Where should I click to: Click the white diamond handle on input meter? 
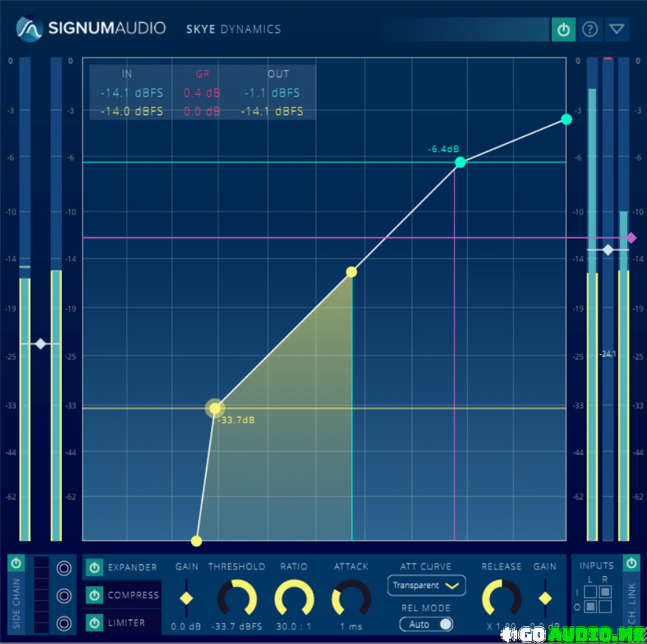tap(41, 344)
